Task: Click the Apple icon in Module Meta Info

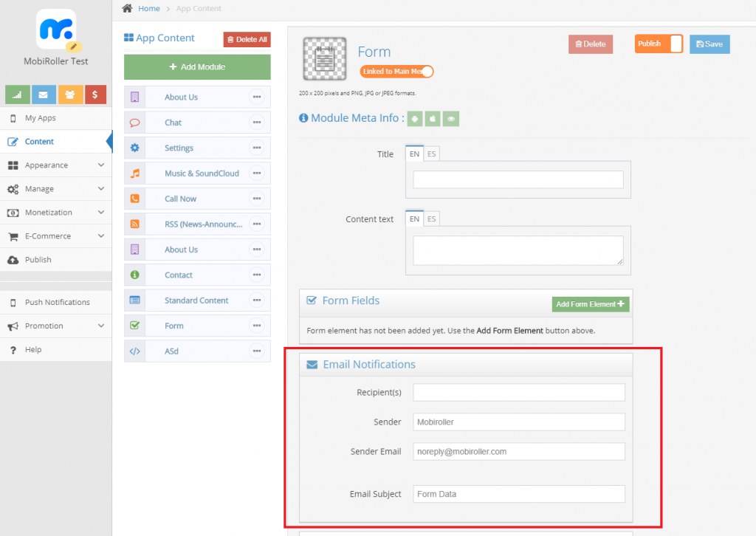Action: pyautogui.click(x=433, y=118)
